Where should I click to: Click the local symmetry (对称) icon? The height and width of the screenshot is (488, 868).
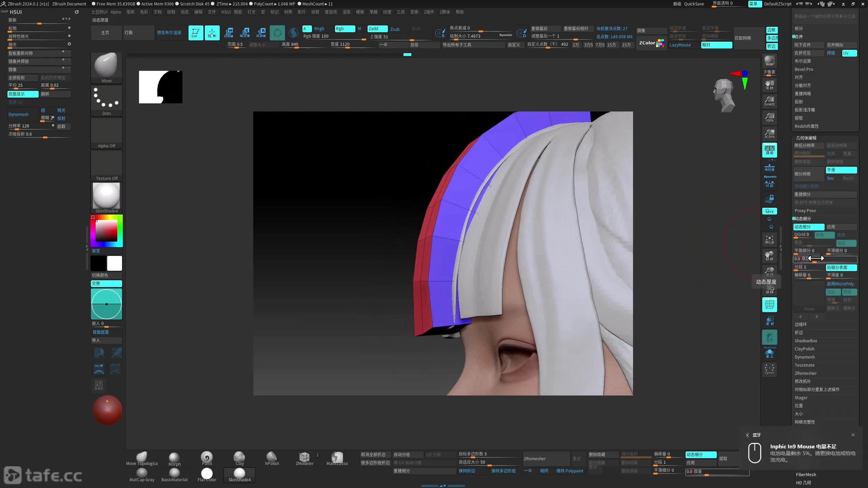pyautogui.click(x=769, y=184)
